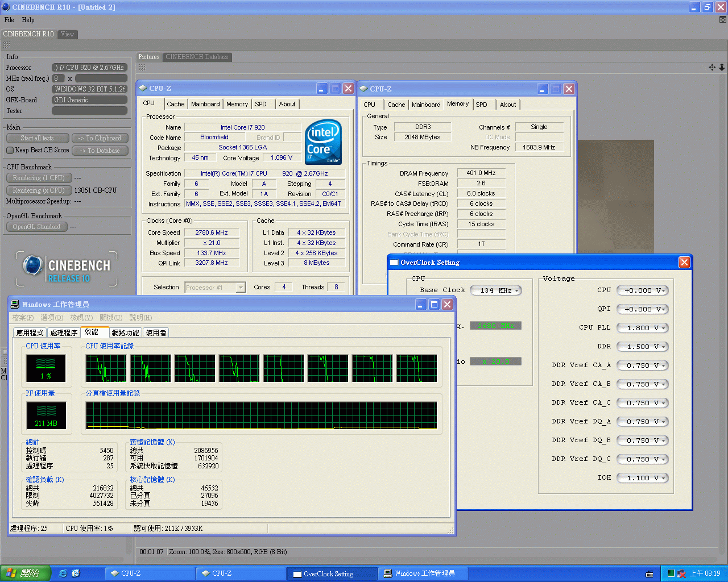Viewport: 728px width, 582px height.
Task: Click the 13061 CB-CPU score text
Action: point(96,190)
